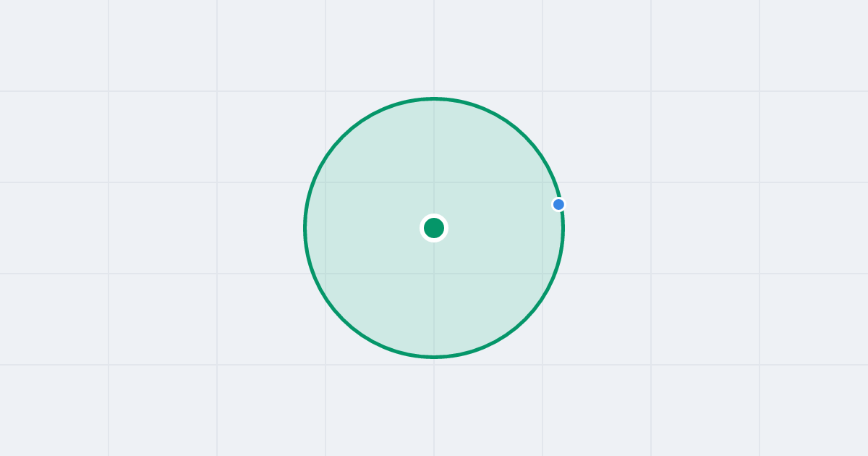
Task: Select the blue radius handle on circle edge
Action: (x=558, y=204)
